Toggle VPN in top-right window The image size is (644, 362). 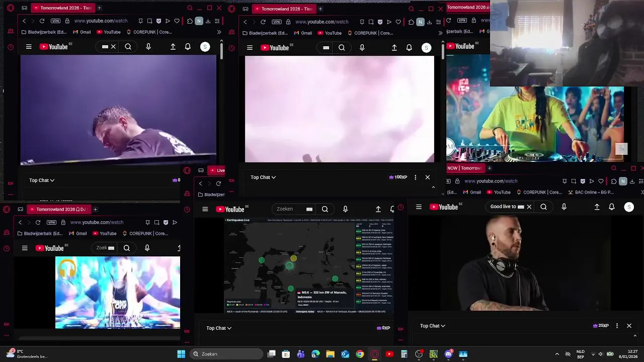point(461,21)
